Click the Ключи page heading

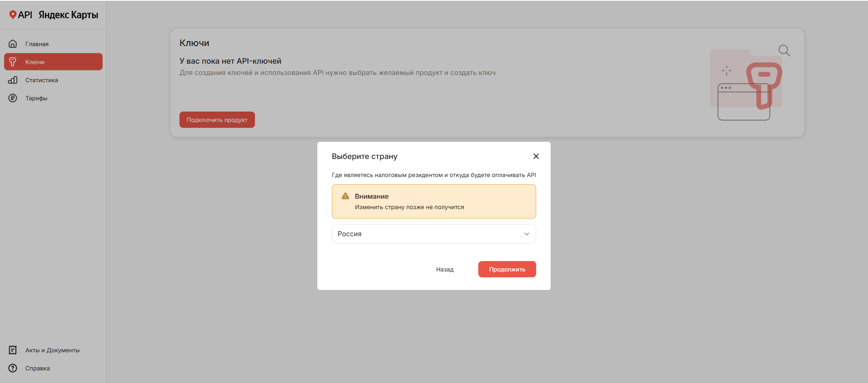coord(194,43)
